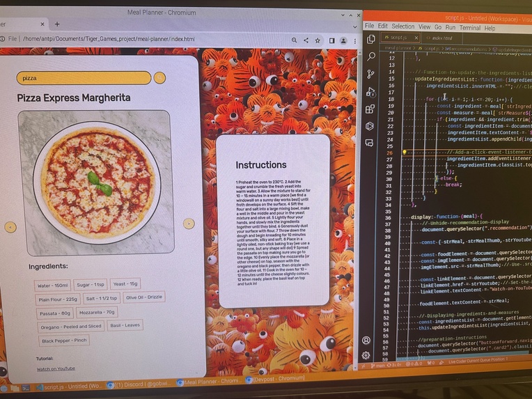Click the pizza Margherita photo
This screenshot has width=532, height=399.
(96, 183)
